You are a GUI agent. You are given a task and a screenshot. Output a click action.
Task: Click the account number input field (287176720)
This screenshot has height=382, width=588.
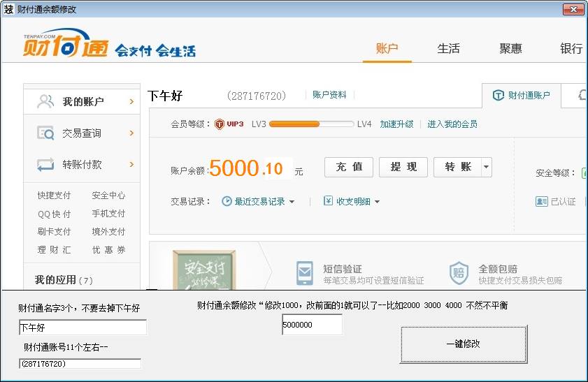pos(80,364)
